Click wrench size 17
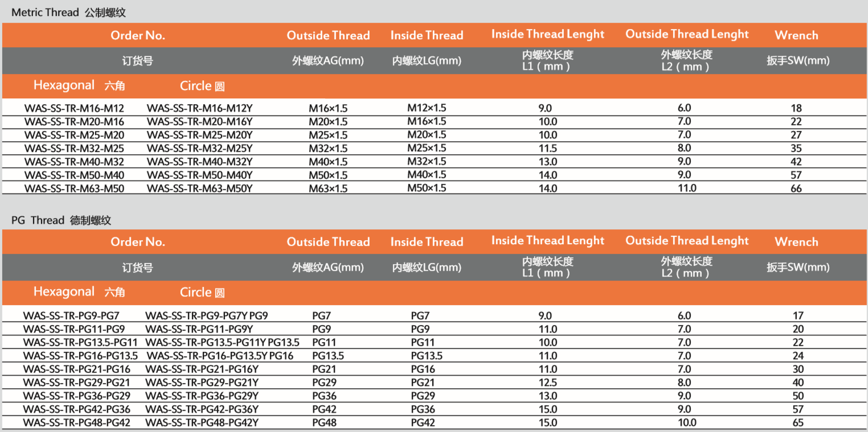This screenshot has height=432, width=868. coord(798,315)
